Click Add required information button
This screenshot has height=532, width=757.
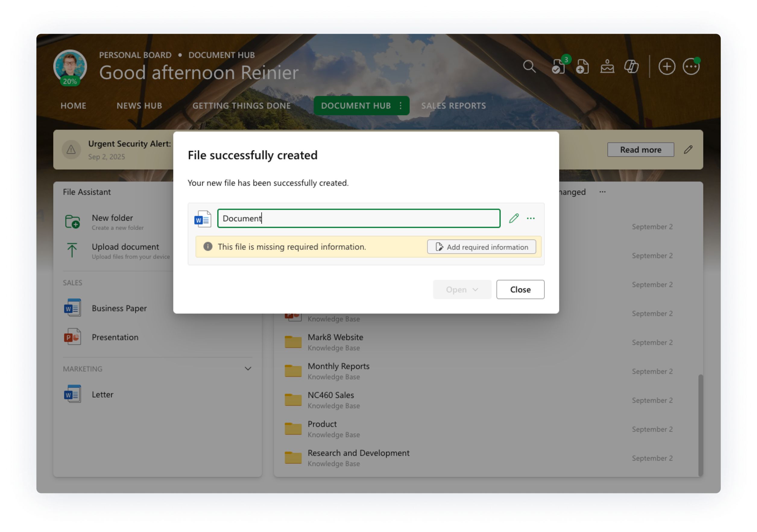coord(481,247)
